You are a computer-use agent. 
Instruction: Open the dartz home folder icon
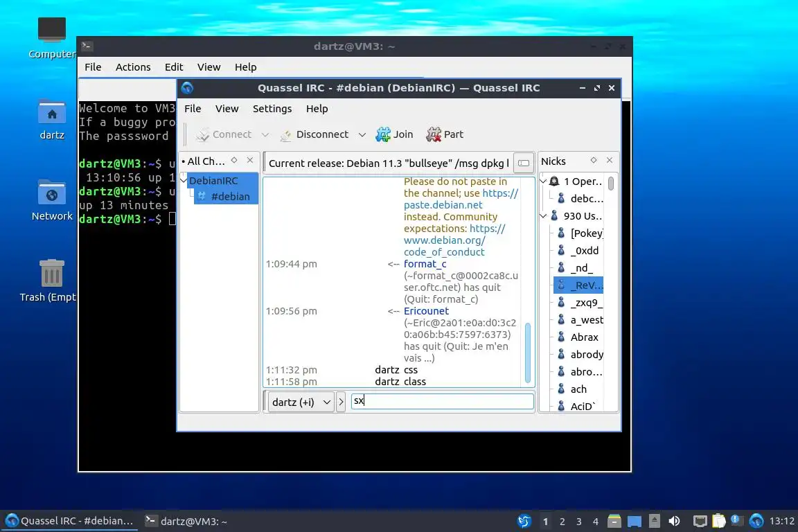pos(52,120)
